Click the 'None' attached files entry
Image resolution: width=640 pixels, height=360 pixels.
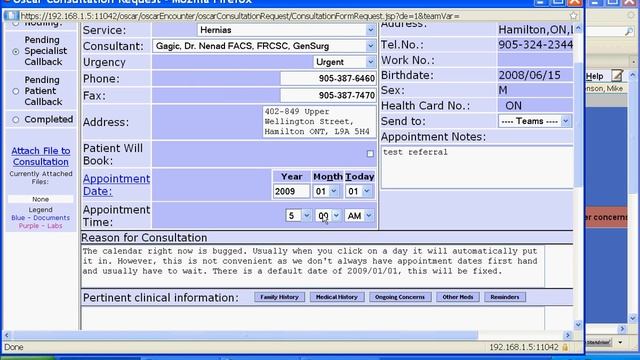(40, 199)
